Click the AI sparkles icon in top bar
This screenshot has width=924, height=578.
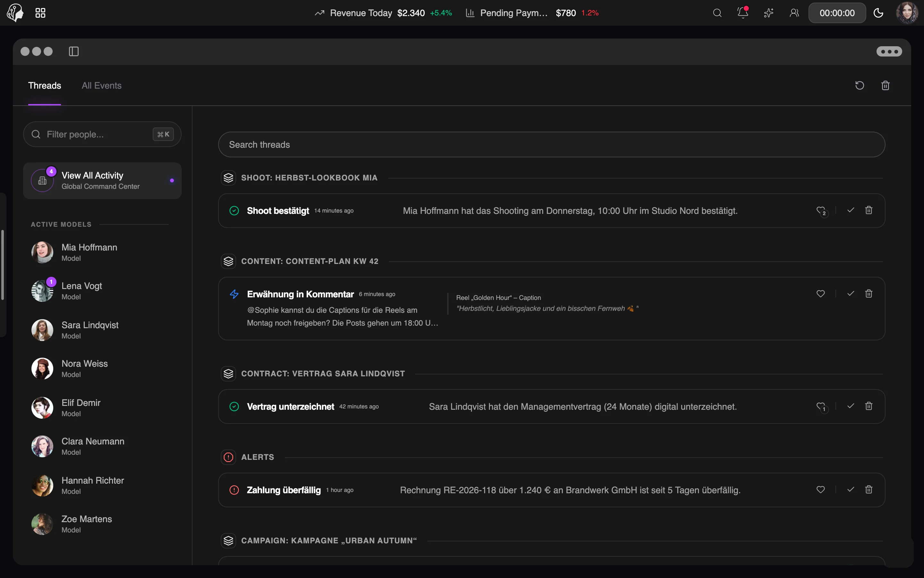(x=769, y=13)
